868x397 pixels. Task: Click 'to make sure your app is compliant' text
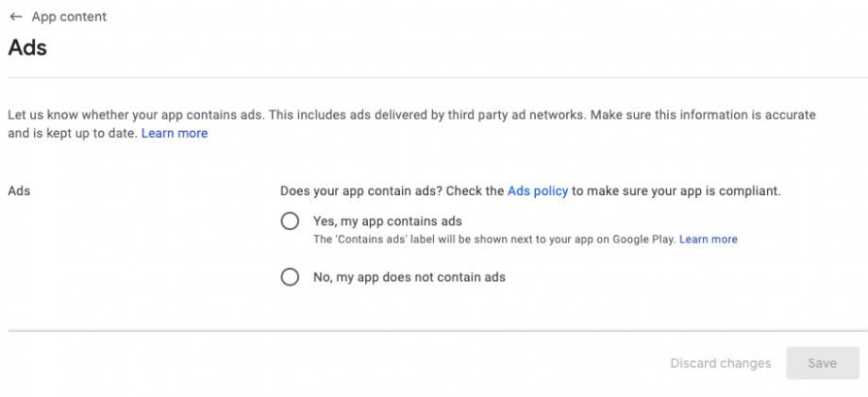(x=676, y=190)
